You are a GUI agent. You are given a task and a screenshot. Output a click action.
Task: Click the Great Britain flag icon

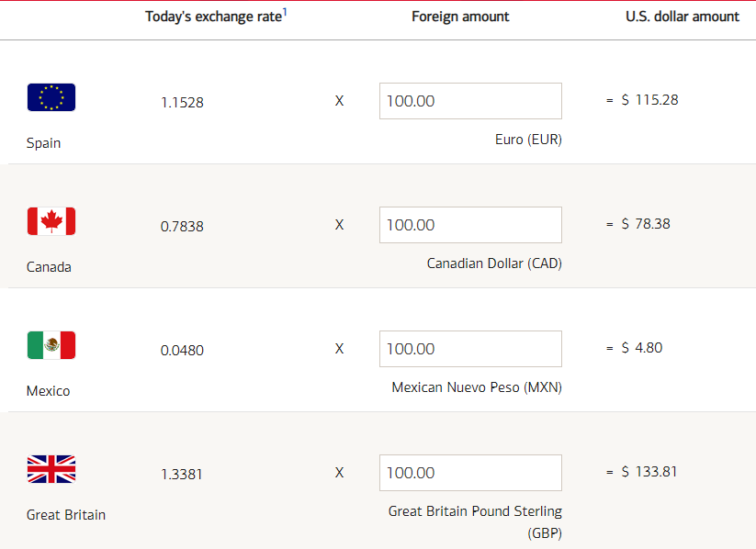pos(51,469)
